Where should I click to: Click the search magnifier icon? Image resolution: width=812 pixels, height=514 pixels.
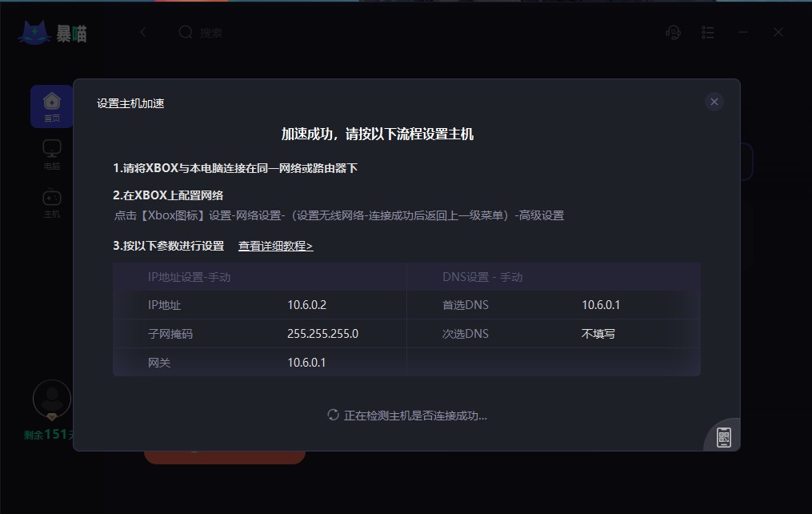186,32
